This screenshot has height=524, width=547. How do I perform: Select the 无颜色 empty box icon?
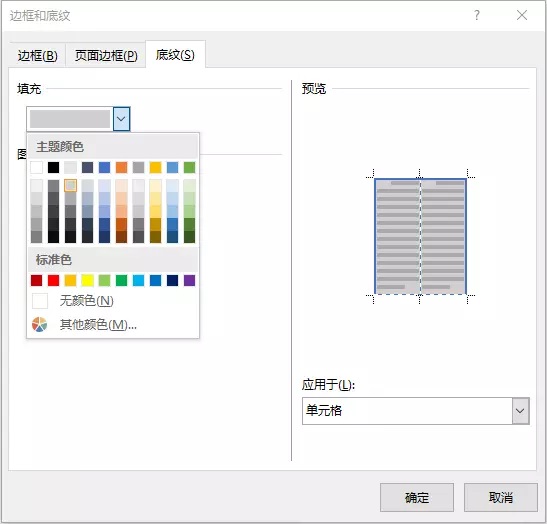click(40, 301)
